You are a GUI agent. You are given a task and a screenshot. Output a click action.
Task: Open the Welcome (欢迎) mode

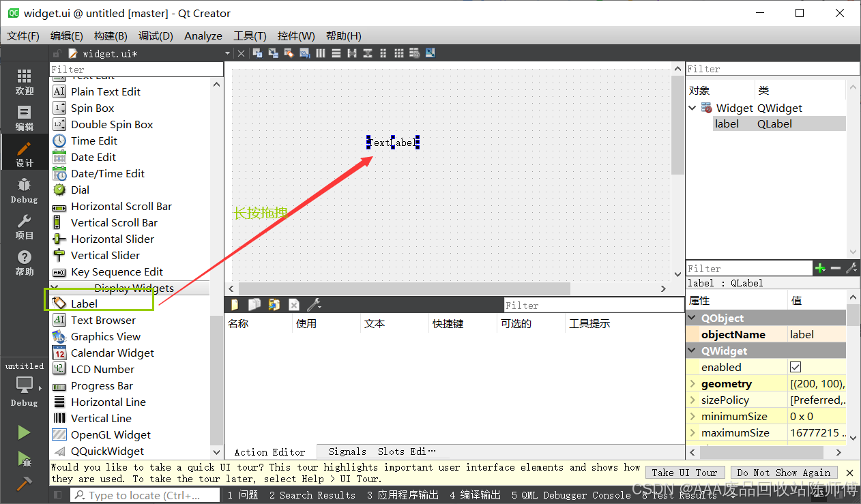click(25, 81)
